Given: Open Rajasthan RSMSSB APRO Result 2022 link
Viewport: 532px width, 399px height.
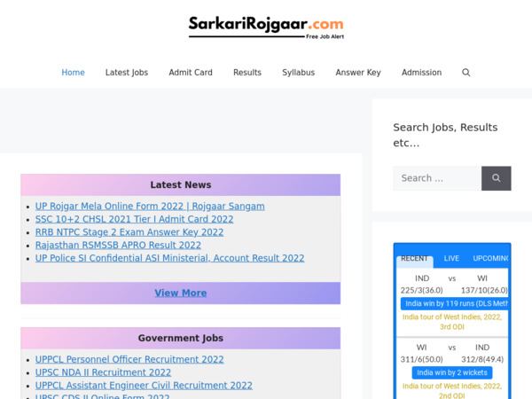Looking at the screenshot, I should (x=118, y=245).
